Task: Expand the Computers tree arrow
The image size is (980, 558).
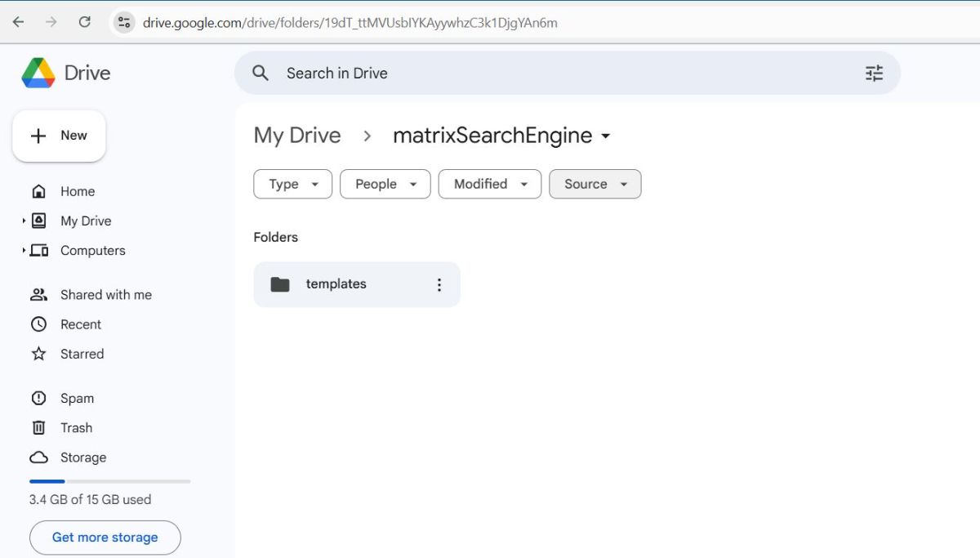Action: (24, 250)
